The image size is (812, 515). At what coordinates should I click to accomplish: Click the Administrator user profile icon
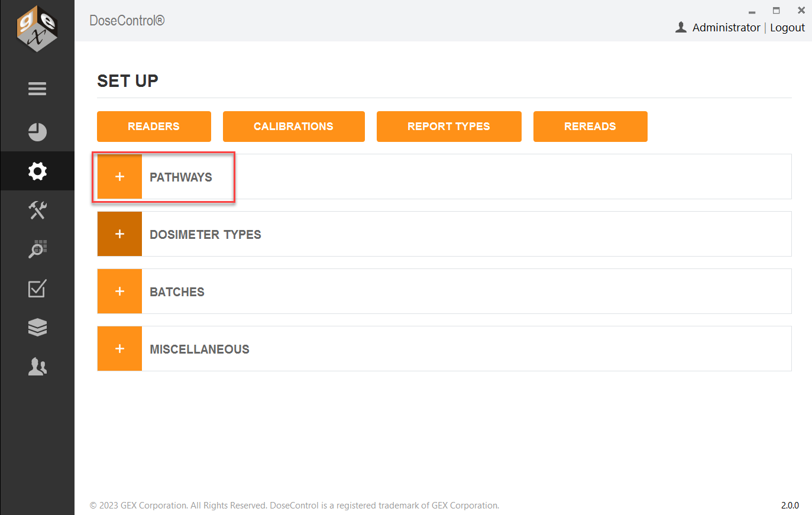(x=681, y=27)
